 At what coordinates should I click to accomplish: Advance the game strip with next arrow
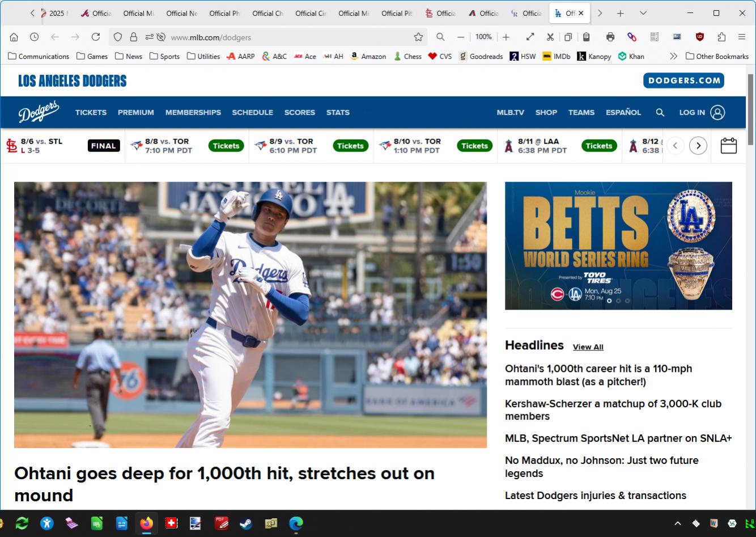click(698, 146)
